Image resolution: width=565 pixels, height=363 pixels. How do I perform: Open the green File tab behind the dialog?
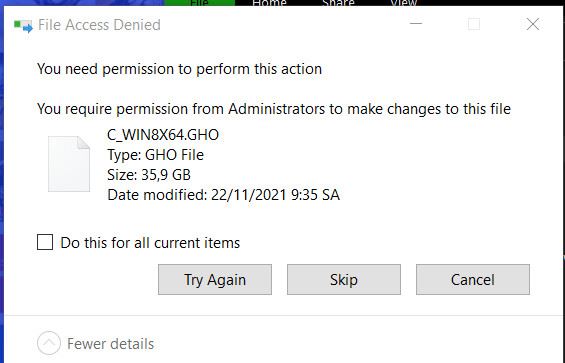click(x=199, y=3)
